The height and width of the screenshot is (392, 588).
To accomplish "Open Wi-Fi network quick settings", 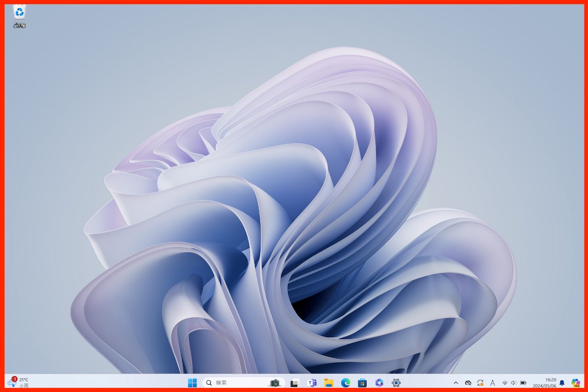I will 505,382.
